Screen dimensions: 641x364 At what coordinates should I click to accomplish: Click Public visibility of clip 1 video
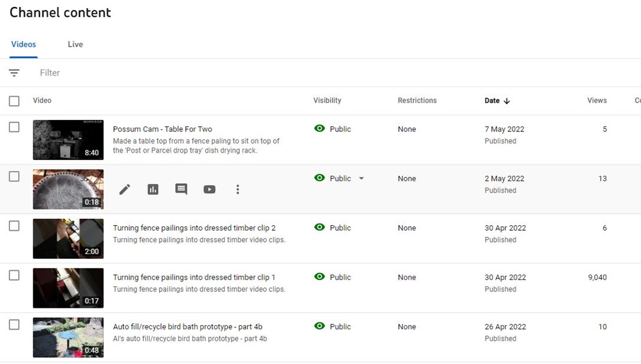coord(340,277)
